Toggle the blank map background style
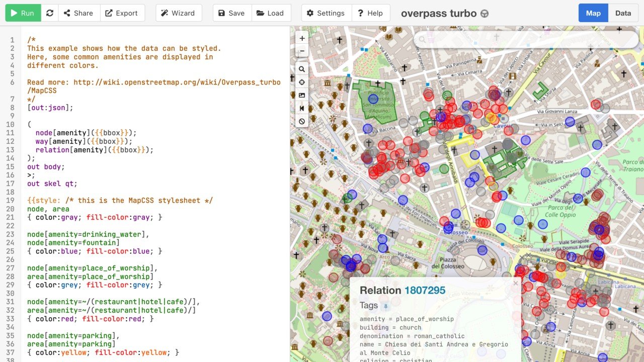 [301, 108]
